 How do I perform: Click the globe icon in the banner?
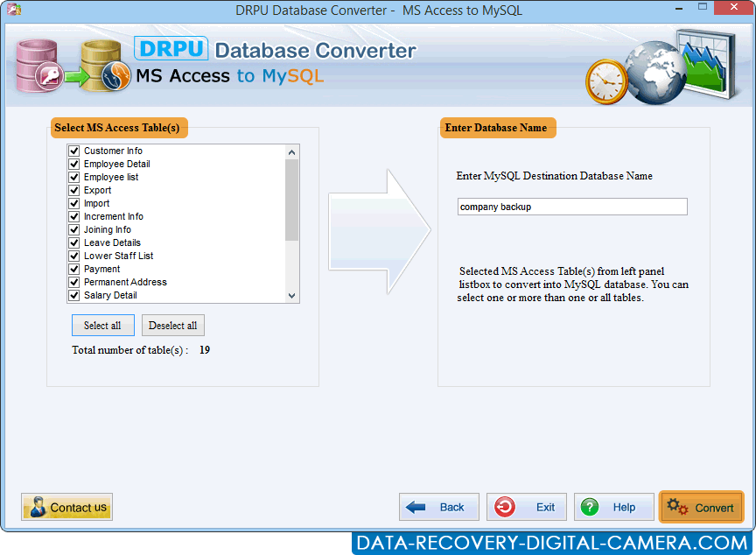(654, 73)
